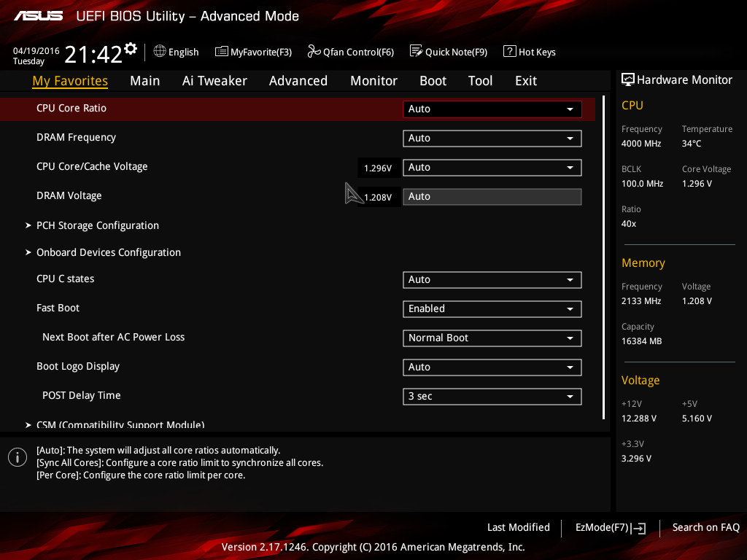
Task: Switch to the Boot tab
Action: (x=433, y=81)
